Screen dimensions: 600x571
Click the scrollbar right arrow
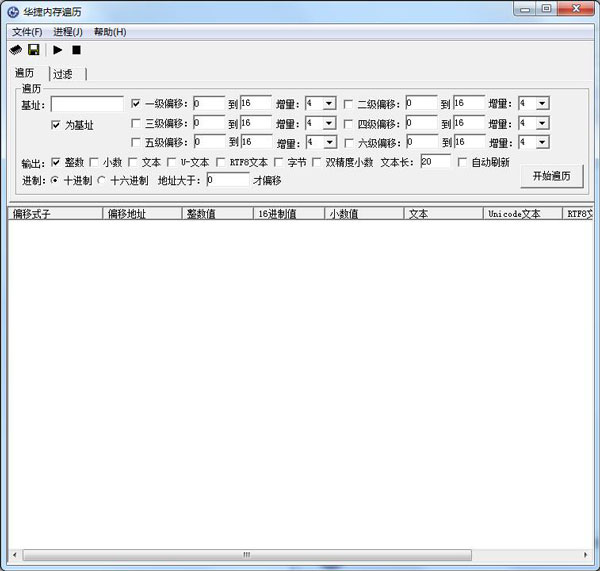tap(585, 555)
